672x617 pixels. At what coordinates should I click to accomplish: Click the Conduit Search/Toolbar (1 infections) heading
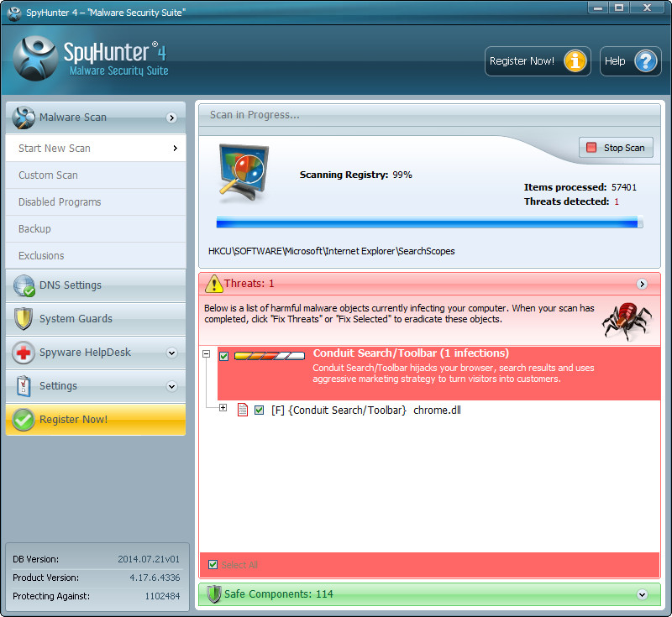tap(411, 353)
